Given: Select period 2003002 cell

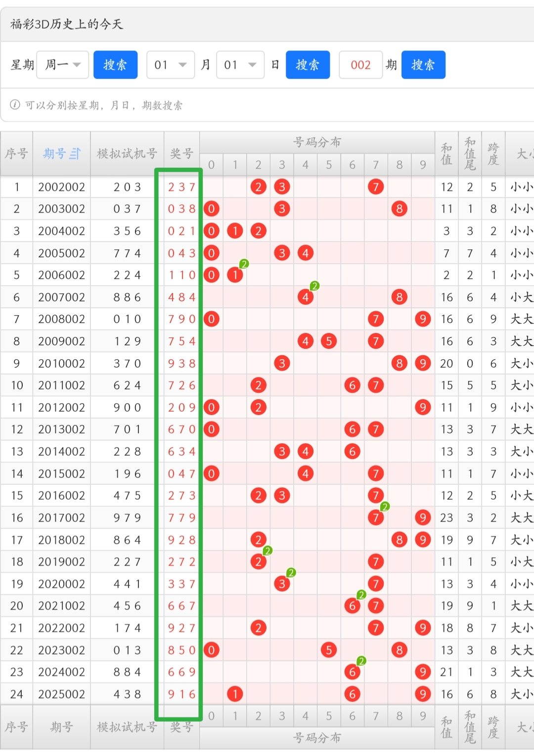Looking at the screenshot, I should point(61,209).
